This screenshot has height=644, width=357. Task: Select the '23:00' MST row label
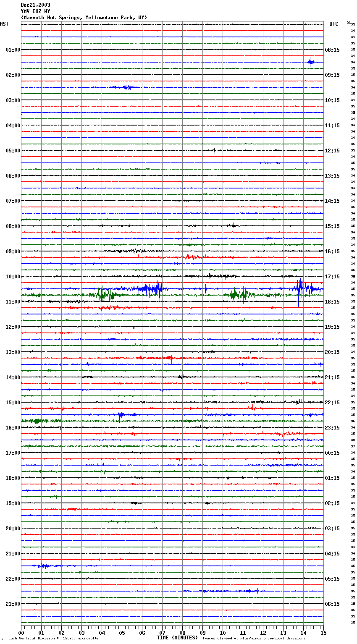click(13, 604)
